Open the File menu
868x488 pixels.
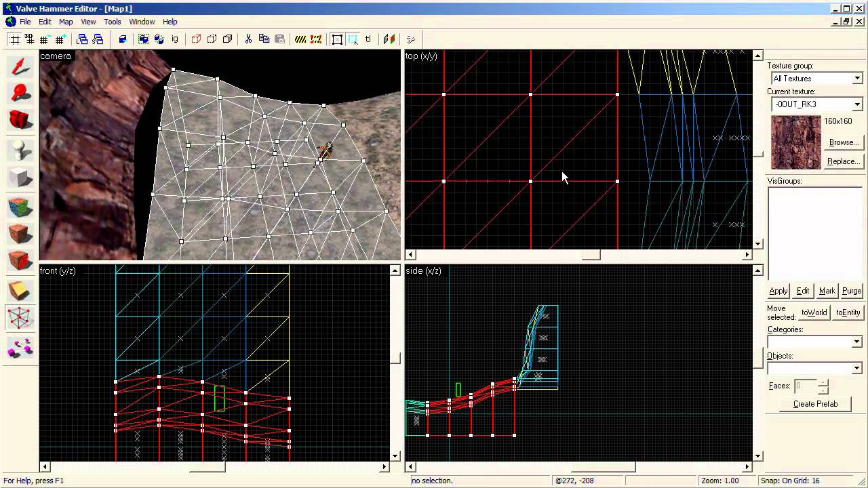click(x=25, y=22)
